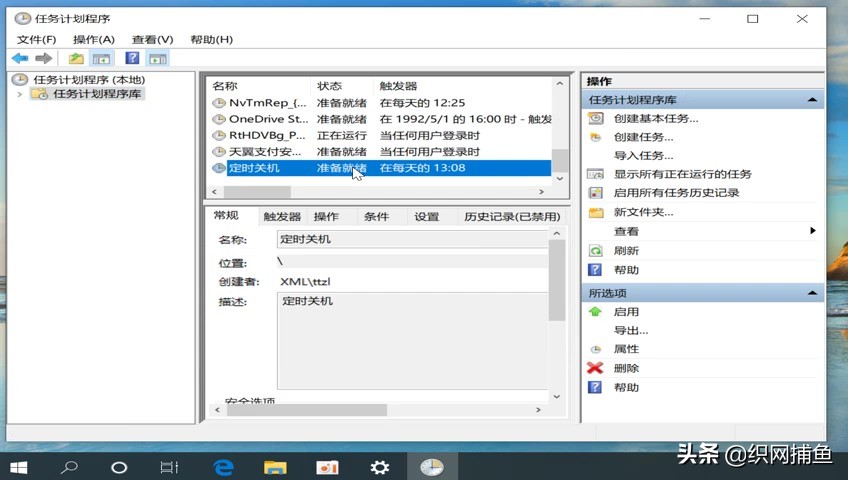The image size is (848, 480).
Task: Click task list horizontal scroll right arrow
Action: (x=541, y=192)
